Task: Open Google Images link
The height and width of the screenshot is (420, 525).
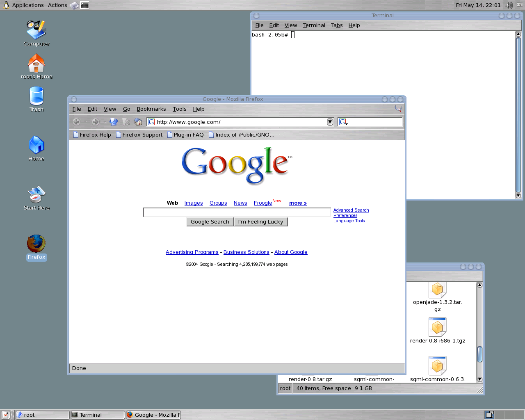Action: point(194,203)
